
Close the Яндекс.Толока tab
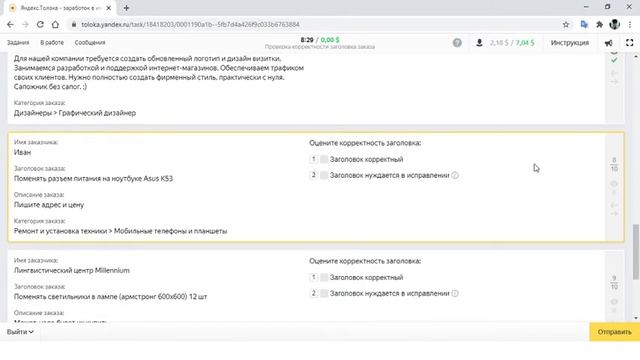click(109, 8)
